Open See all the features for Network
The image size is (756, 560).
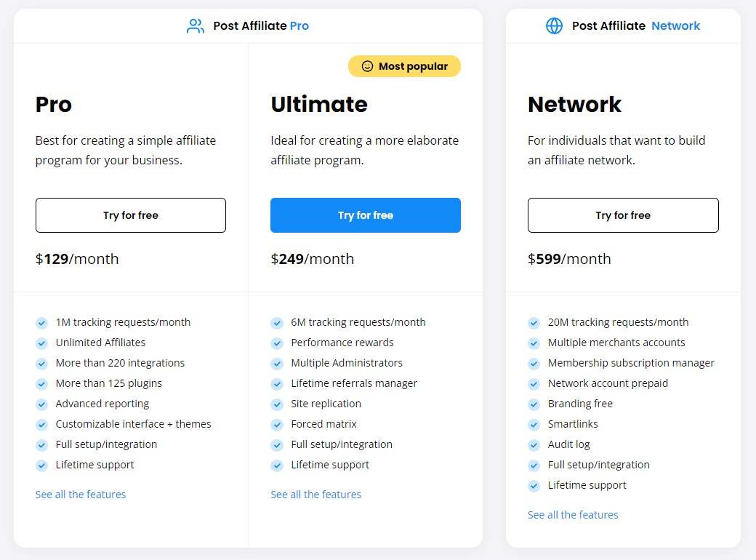[573, 515]
